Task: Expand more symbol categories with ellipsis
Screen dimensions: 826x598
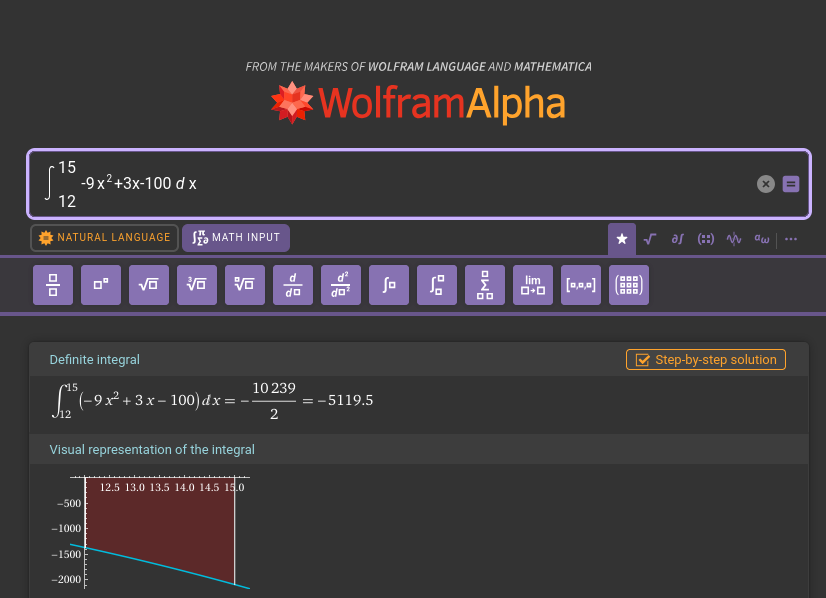Action: 791,239
